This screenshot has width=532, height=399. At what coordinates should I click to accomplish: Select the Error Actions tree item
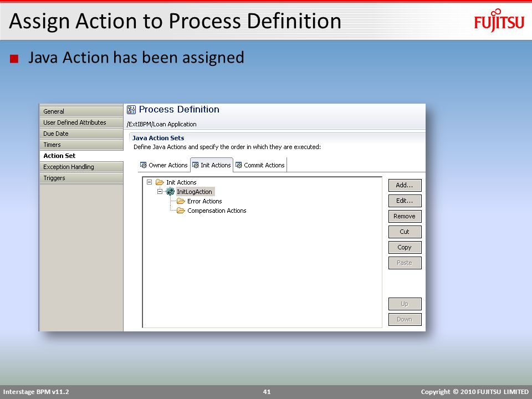tap(204, 201)
